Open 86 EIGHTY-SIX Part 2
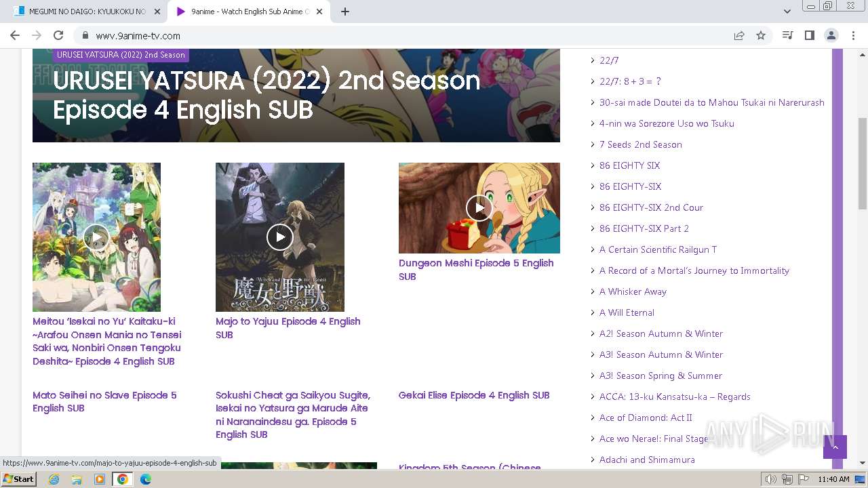Image resolution: width=868 pixels, height=488 pixels. [644, 228]
